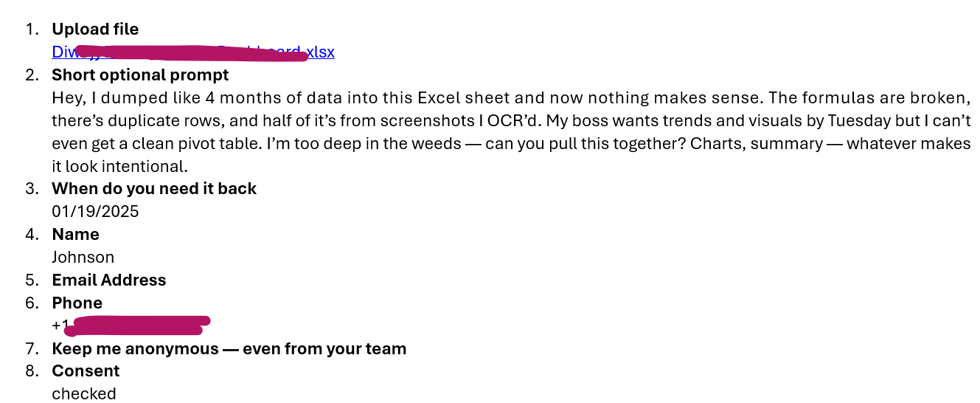Screen dimensions: 980x403
Task: Click list number 1 beside Upload file
Action: click(x=31, y=30)
